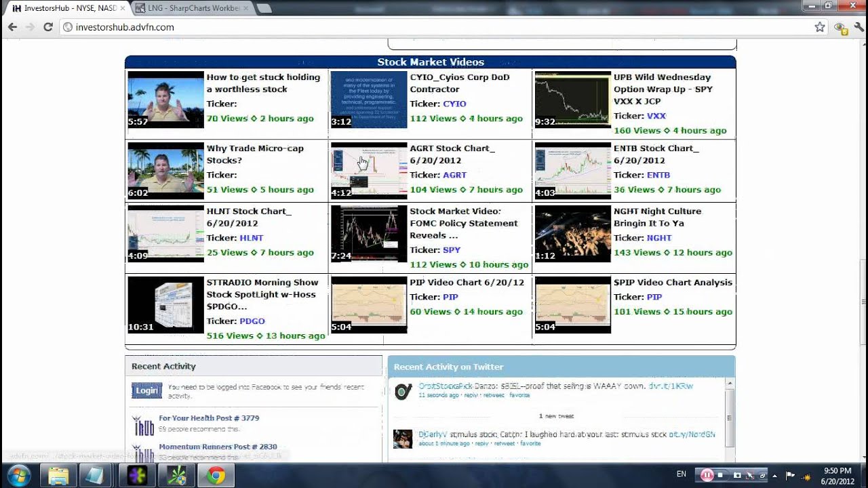
Task: Stop the recording with the square tray button
Action: [x=721, y=475]
